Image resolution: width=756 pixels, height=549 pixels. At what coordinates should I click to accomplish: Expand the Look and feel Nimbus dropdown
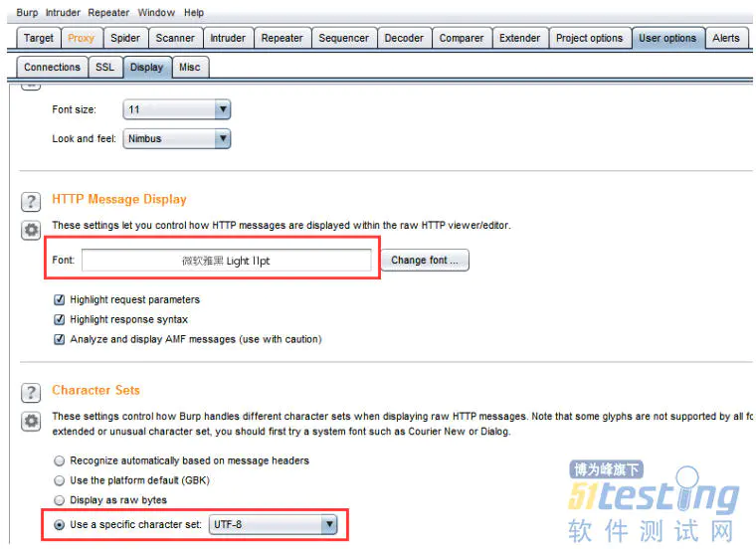point(176,139)
